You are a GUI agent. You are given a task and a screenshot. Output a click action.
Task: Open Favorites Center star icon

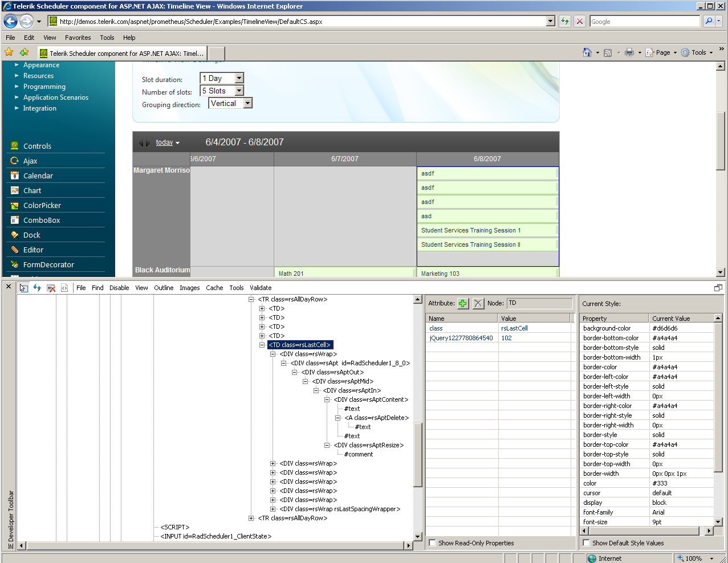click(x=9, y=52)
